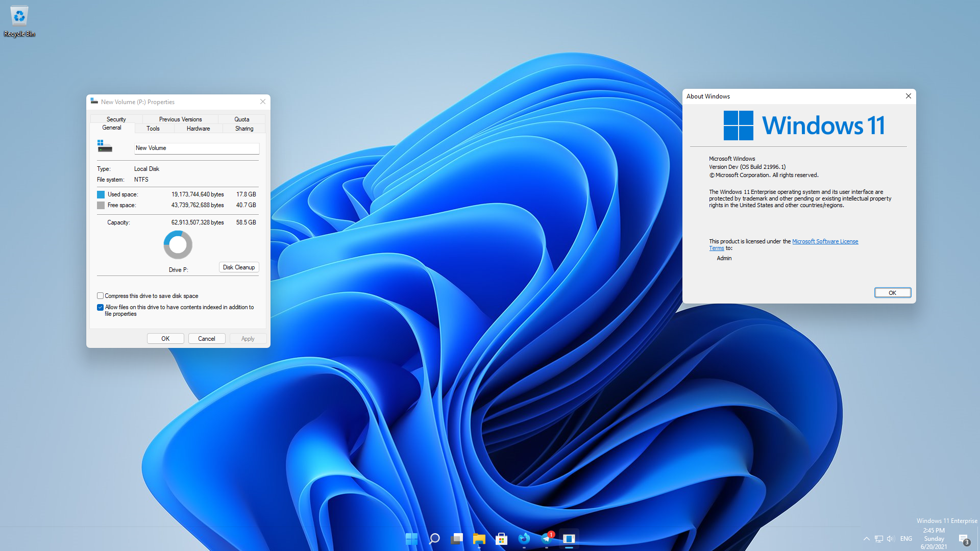Viewport: 980px width, 551px height.
Task: Launch File Explorer from the taskbar
Action: 479,539
